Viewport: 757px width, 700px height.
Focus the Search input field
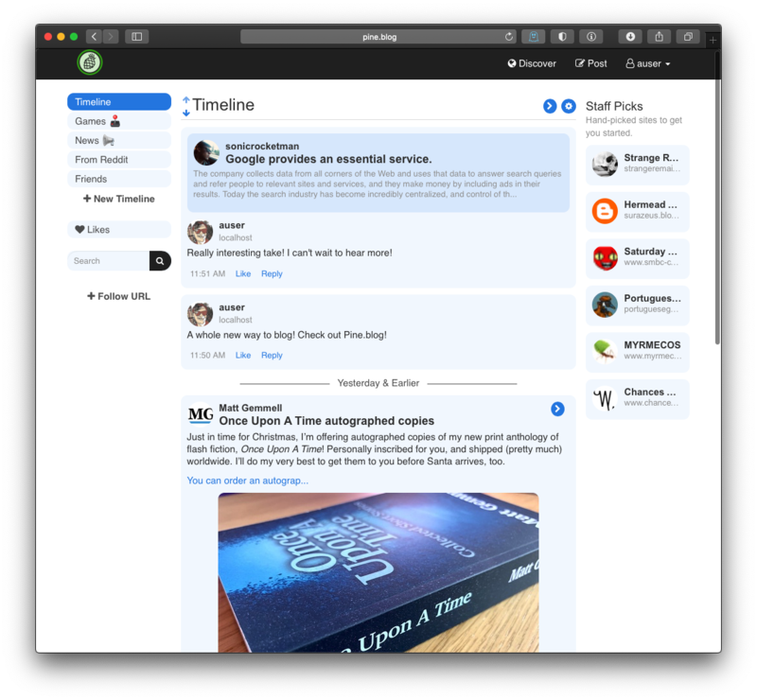(109, 261)
